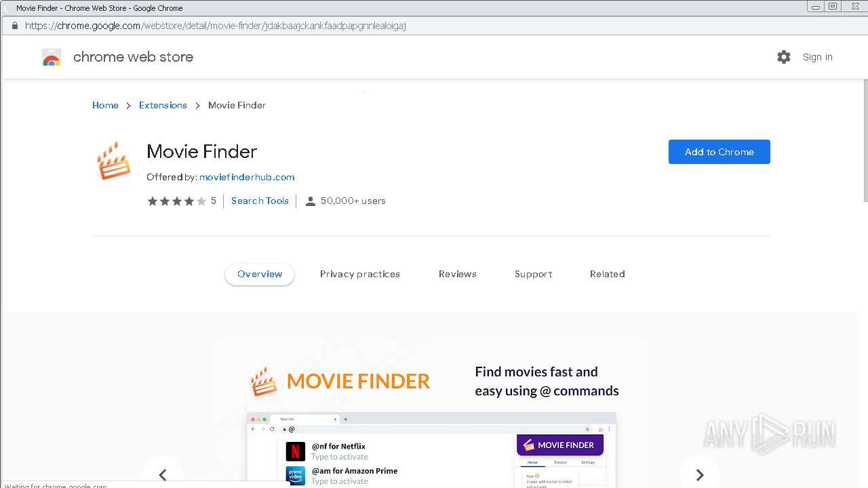Click the address bar URL field
The image size is (868, 488).
(x=434, y=26)
